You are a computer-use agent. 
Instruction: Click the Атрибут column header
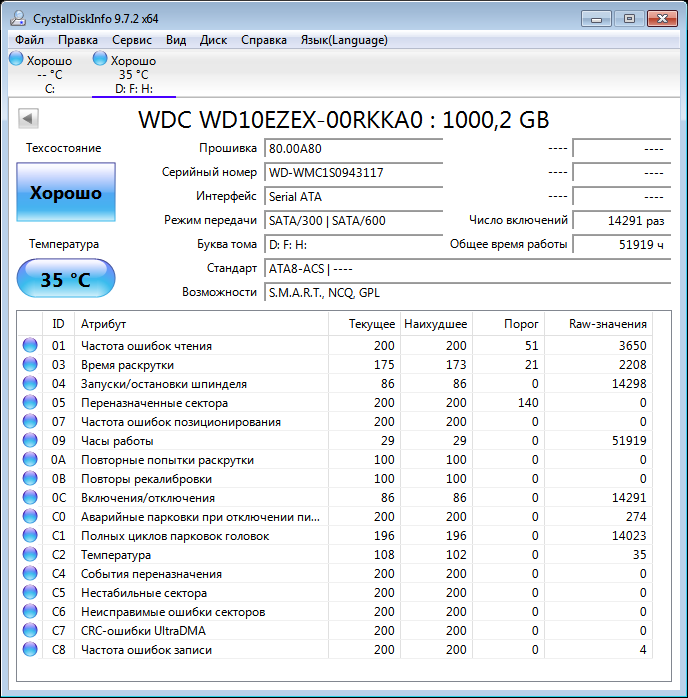(x=103, y=324)
